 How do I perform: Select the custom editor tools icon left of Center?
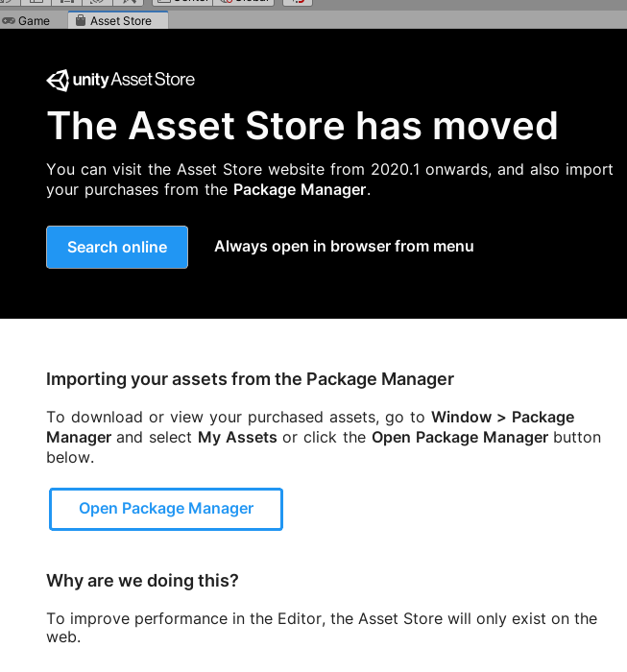pos(128,2)
